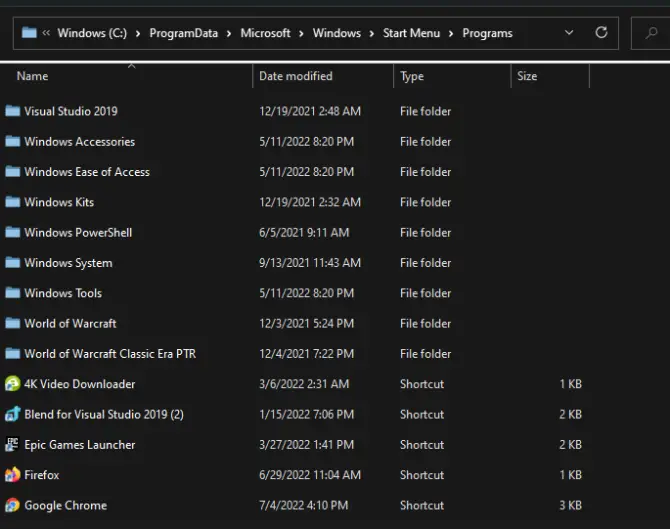Select the 4K Video Downloader name
670x529 pixels.
tap(80, 384)
